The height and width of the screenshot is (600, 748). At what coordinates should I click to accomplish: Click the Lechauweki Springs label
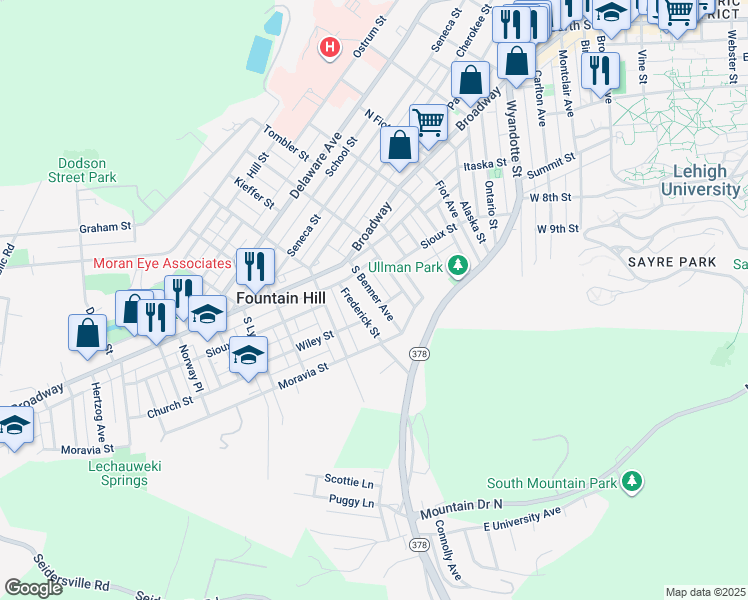(x=125, y=473)
